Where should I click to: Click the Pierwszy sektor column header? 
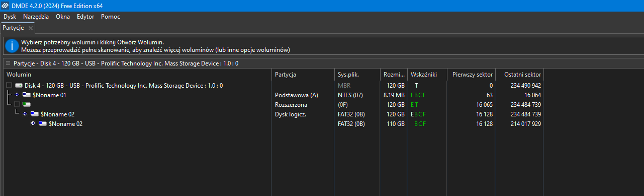pyautogui.click(x=471, y=75)
